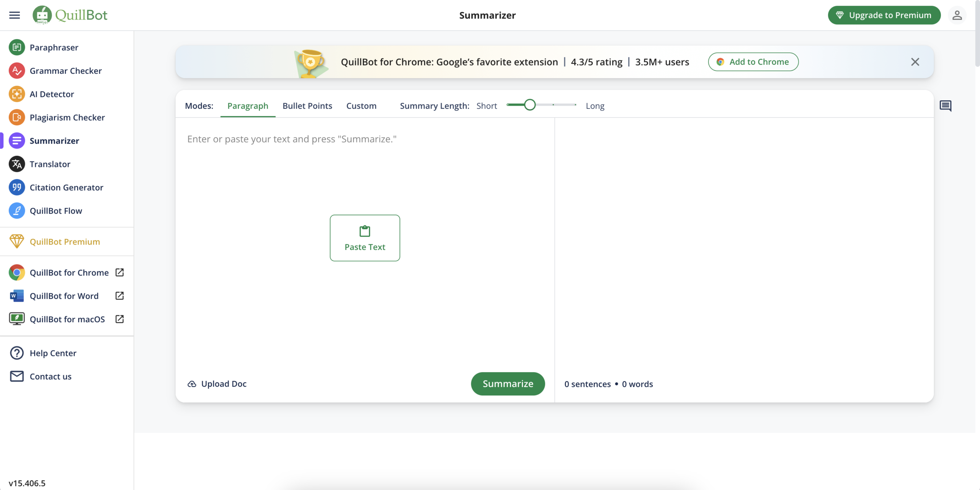Click the 'Summary Length:' label

434,106
